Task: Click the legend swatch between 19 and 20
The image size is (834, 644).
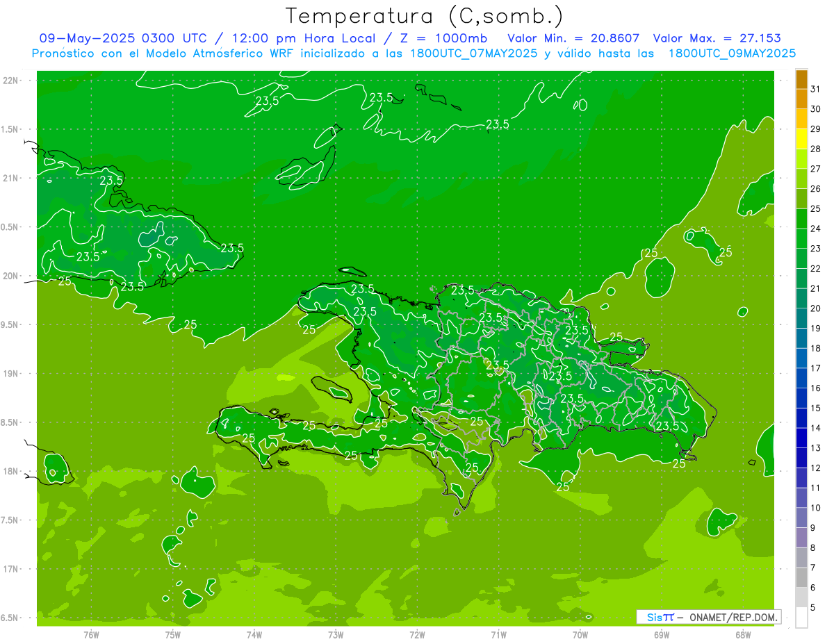Action: click(801, 318)
